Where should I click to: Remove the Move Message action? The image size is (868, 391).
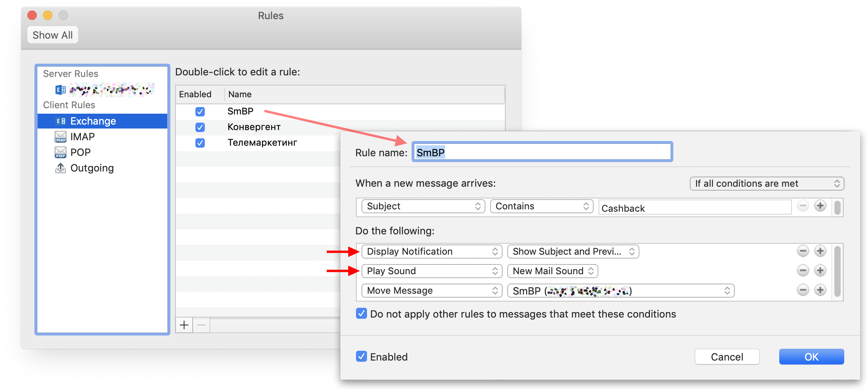pyautogui.click(x=803, y=290)
